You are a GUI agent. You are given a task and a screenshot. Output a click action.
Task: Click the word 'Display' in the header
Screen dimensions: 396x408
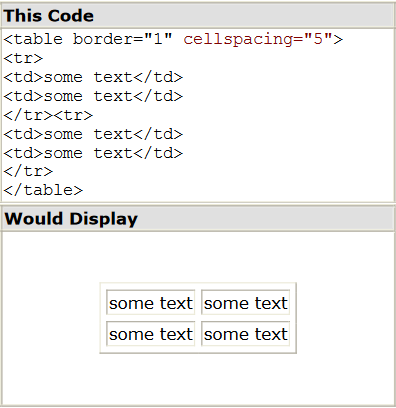point(104,219)
